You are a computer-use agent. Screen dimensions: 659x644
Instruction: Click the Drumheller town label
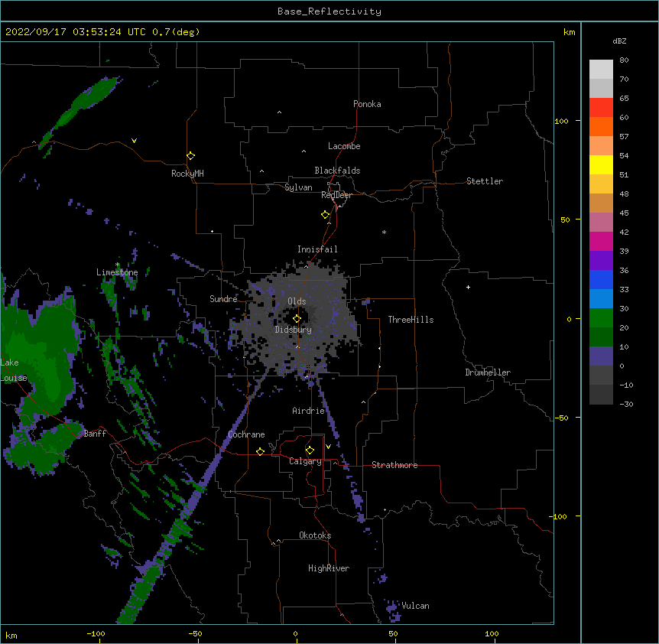488,372
